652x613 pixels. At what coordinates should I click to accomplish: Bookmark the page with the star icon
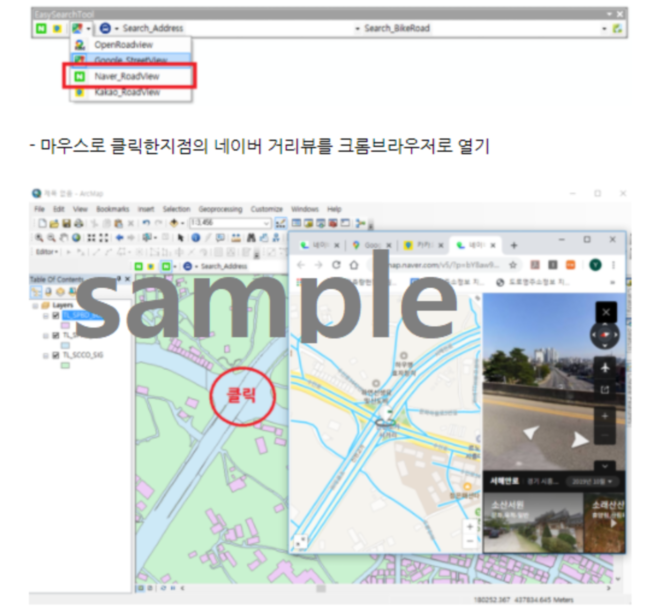pyautogui.click(x=513, y=265)
